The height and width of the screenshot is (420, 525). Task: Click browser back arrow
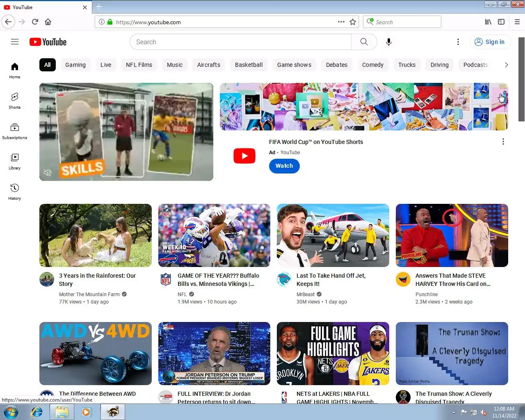pyautogui.click(x=8, y=22)
